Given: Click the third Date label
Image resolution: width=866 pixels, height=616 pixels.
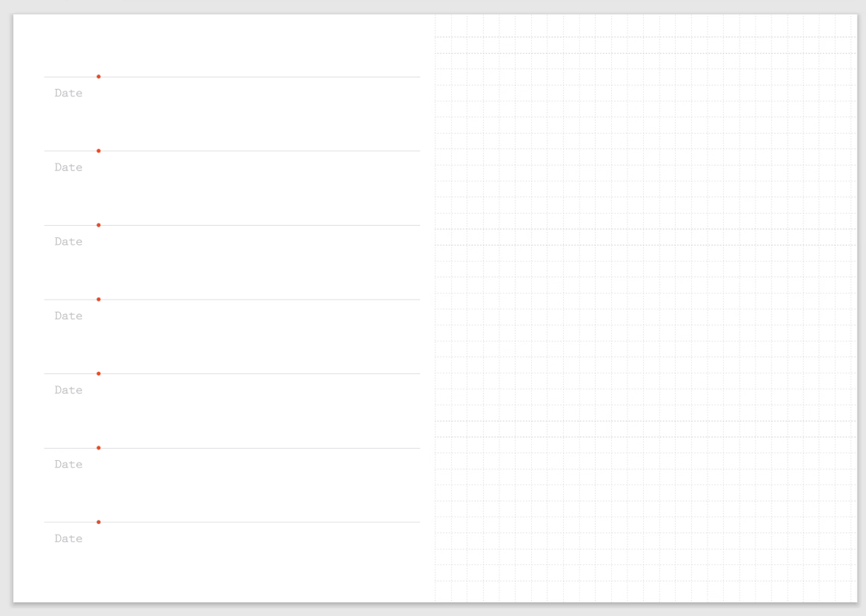Looking at the screenshot, I should tap(68, 242).
